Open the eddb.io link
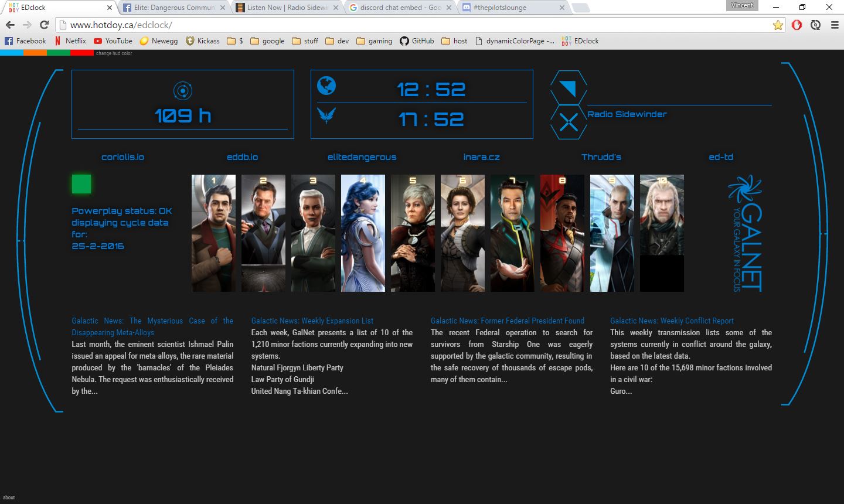844x504 pixels. (243, 157)
